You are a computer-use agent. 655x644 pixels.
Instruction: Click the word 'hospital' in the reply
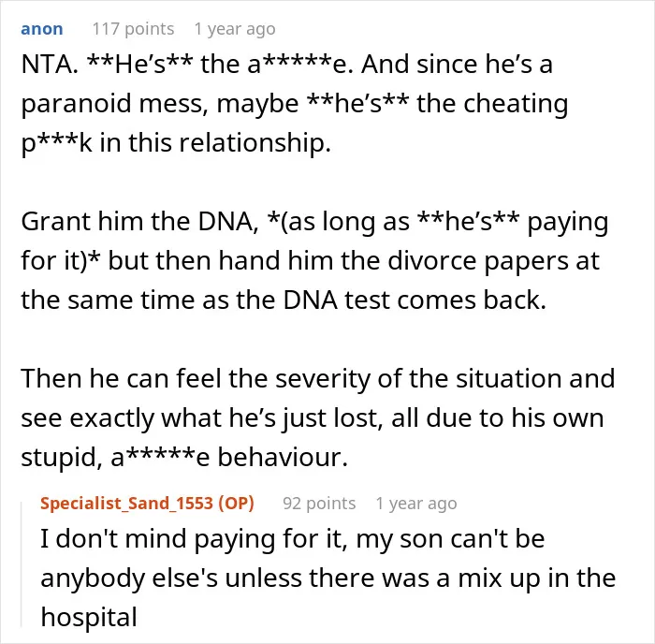89,618
